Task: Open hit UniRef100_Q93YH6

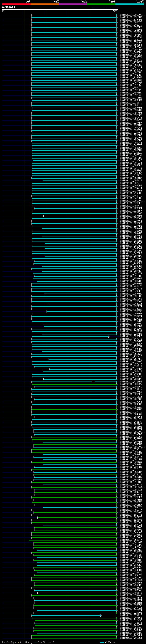Action: 131,342
